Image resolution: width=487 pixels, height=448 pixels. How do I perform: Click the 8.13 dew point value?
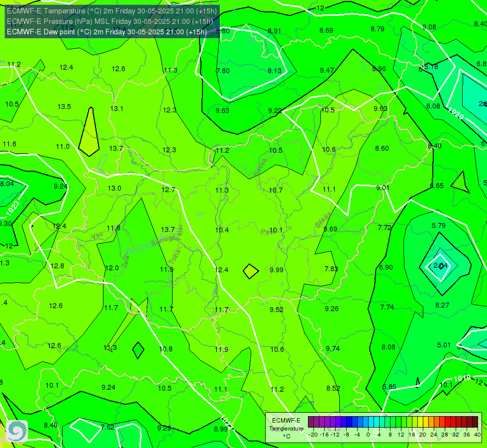point(275,71)
